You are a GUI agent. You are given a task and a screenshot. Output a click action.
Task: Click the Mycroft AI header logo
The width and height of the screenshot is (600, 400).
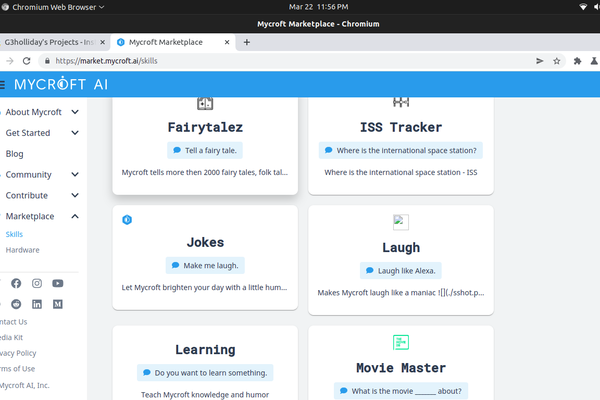(x=61, y=84)
